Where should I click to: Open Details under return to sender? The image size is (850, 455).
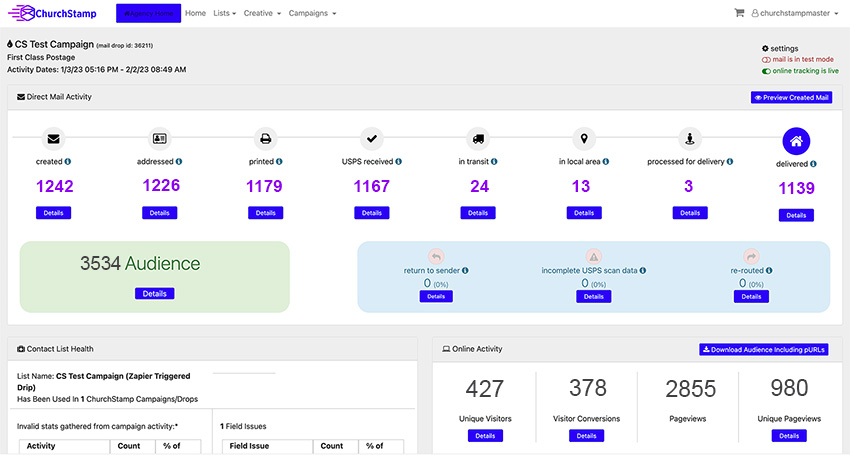(436, 297)
